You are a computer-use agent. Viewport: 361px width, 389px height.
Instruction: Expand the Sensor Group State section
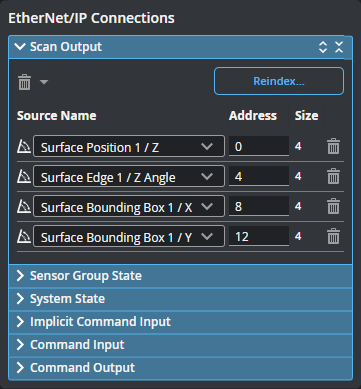pos(180,276)
